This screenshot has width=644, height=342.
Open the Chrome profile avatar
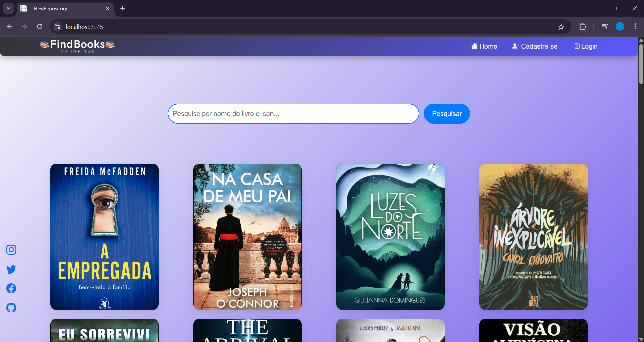[620, 27]
